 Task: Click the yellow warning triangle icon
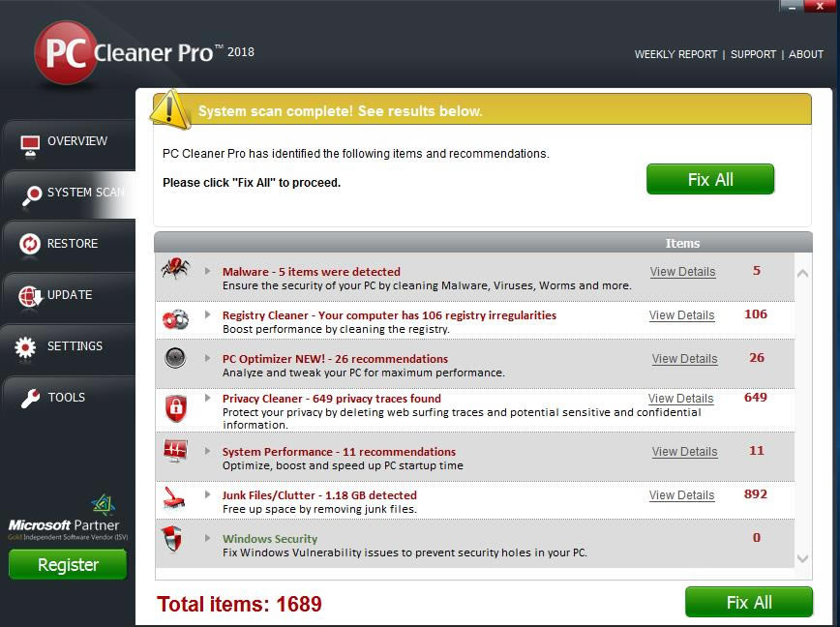[x=170, y=109]
